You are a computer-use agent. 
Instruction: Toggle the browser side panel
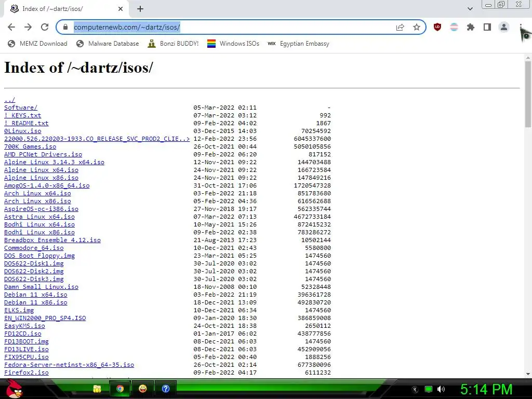[487, 27]
